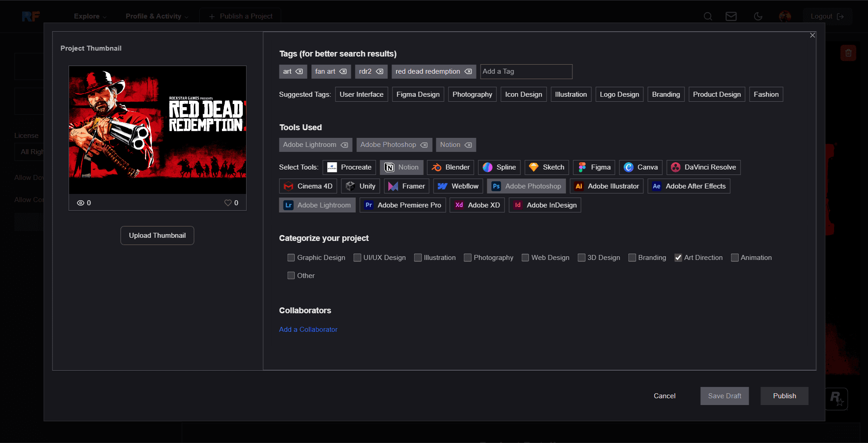Add suggested tag Icon Design
868x443 pixels.
tap(524, 94)
